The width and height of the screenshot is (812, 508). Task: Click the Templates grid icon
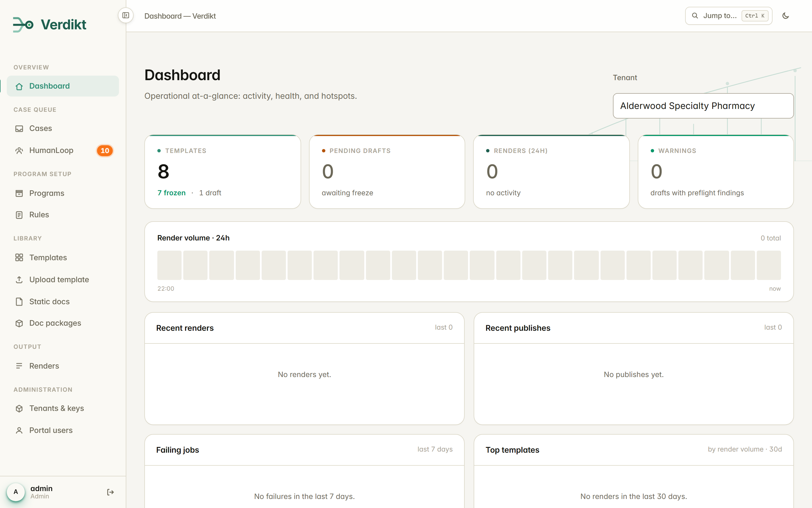click(19, 258)
